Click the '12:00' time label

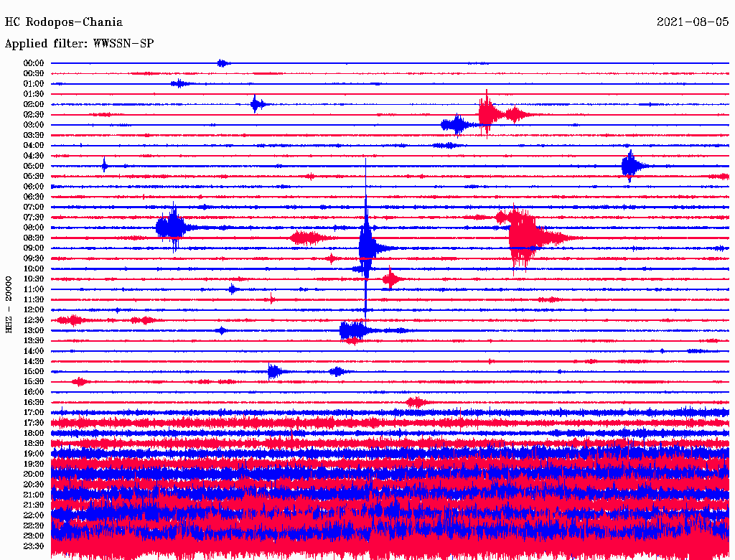tap(34, 309)
